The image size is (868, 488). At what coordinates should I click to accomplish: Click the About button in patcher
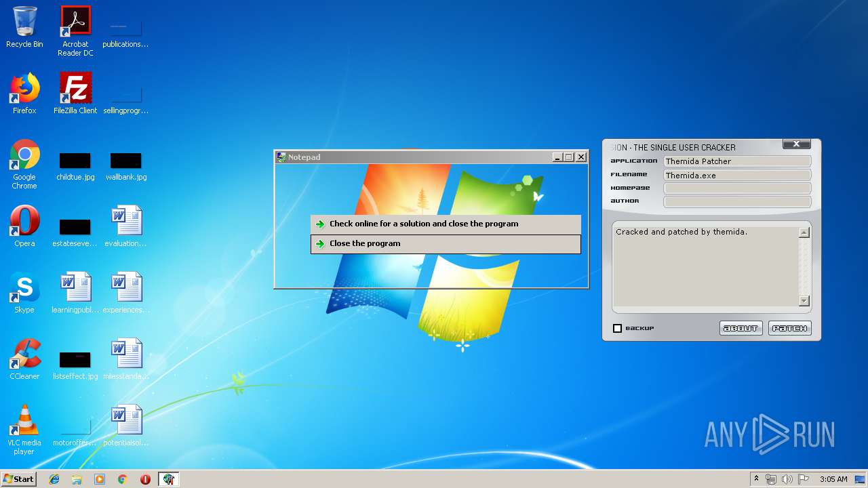click(741, 328)
